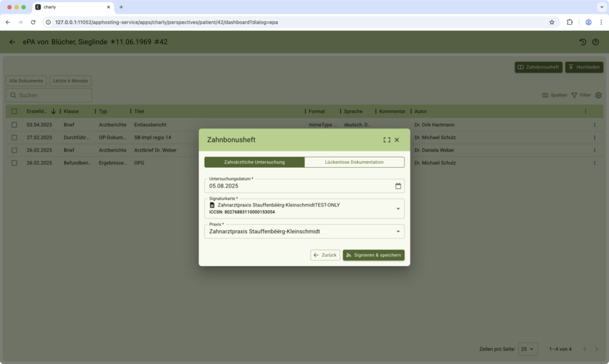Open row menu for OPG document

pos(594,163)
